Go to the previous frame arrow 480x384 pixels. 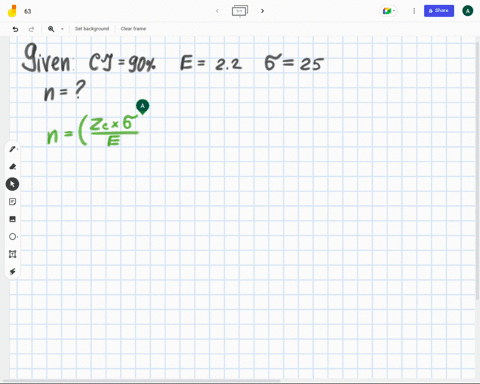point(217,11)
